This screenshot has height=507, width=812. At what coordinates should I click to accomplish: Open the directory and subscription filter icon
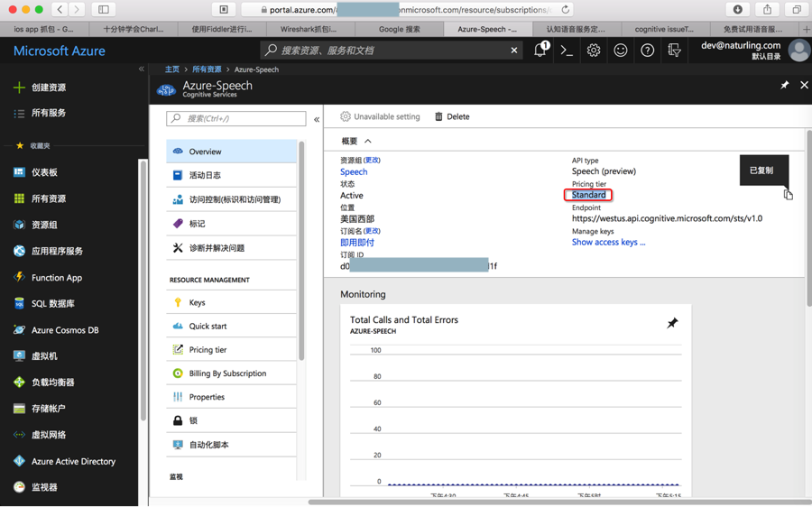coord(674,51)
